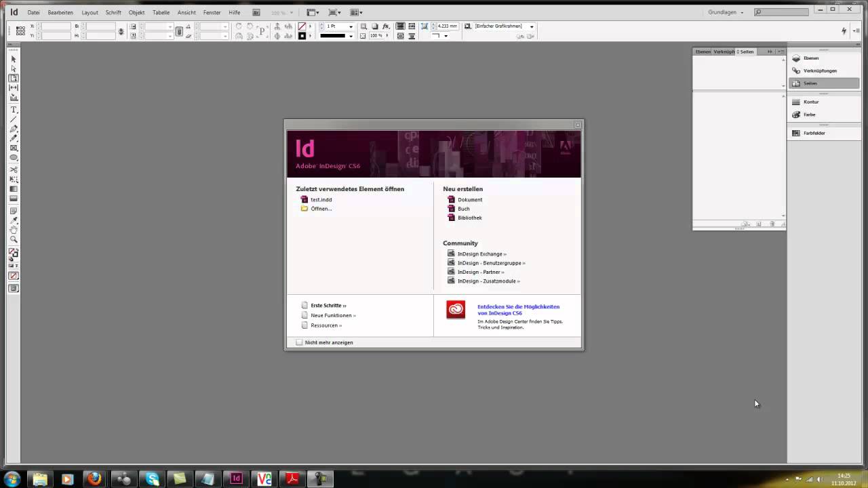Viewport: 868px width, 488px height.
Task: Select the Zoom magnifier tool
Action: pyautogui.click(x=14, y=239)
